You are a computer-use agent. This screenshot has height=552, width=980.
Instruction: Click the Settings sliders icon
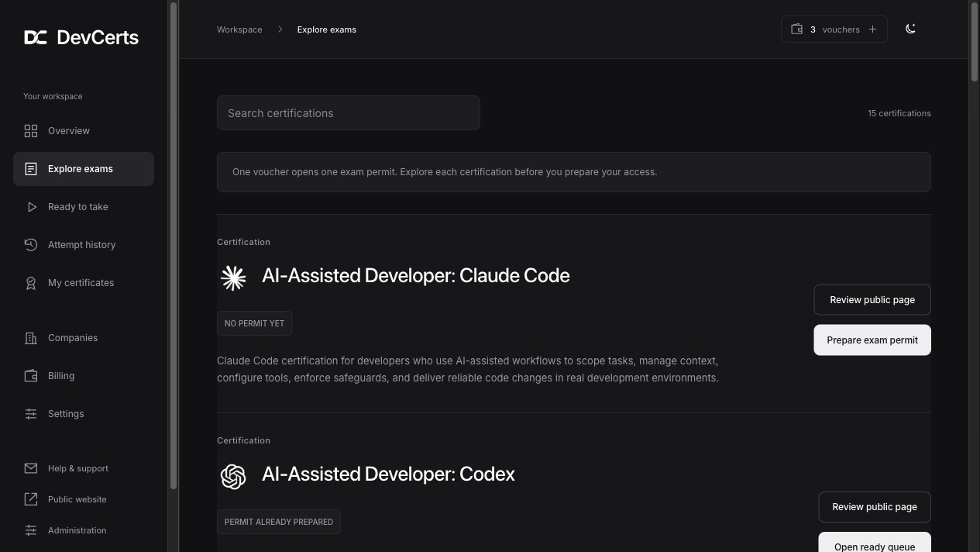point(31,414)
